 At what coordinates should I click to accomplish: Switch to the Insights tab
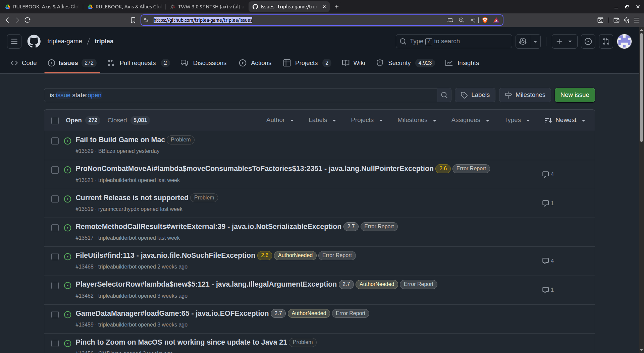pos(462,63)
